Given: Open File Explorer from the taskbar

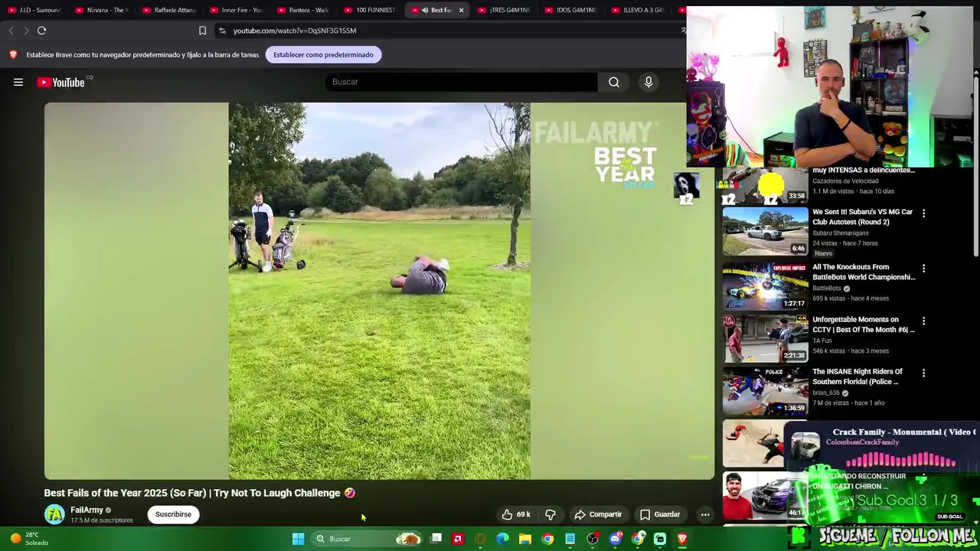Looking at the screenshot, I should 524,539.
